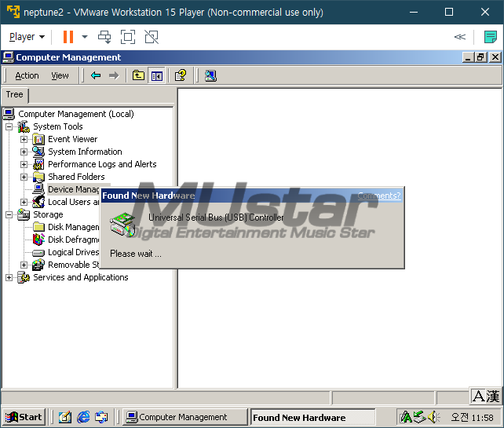Expand the Local Users node
Screen dimensions: 504x428
pyautogui.click(x=24, y=202)
